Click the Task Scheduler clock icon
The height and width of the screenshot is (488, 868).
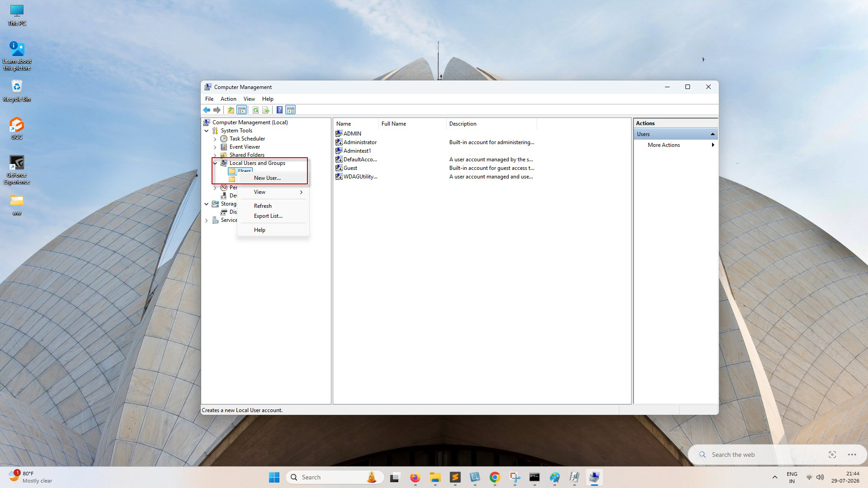point(224,139)
